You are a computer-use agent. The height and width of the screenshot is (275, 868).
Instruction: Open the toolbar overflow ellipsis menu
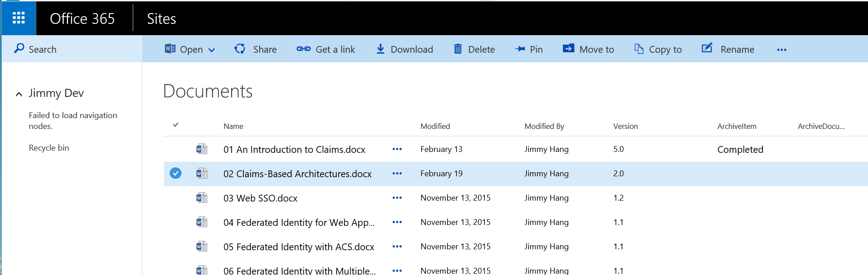pyautogui.click(x=781, y=50)
